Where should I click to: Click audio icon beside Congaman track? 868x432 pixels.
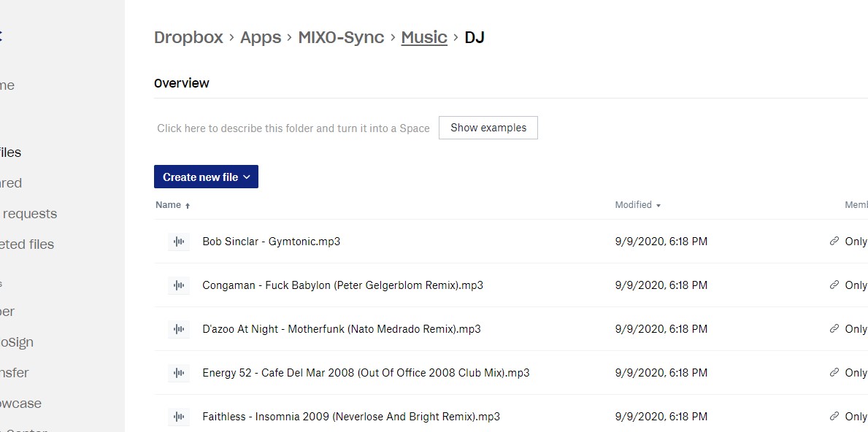point(178,285)
